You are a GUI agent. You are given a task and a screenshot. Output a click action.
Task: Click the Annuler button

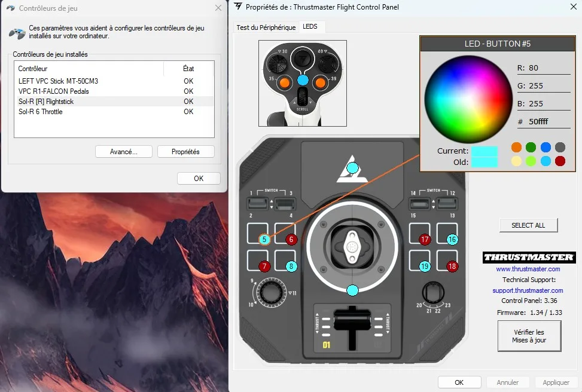pos(507,382)
